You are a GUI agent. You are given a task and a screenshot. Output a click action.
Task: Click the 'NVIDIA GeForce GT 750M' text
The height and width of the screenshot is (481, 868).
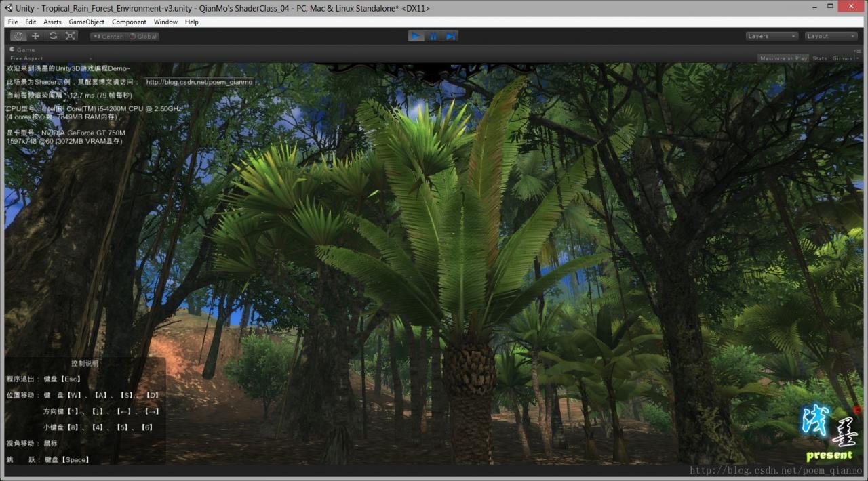pyautogui.click(x=83, y=133)
